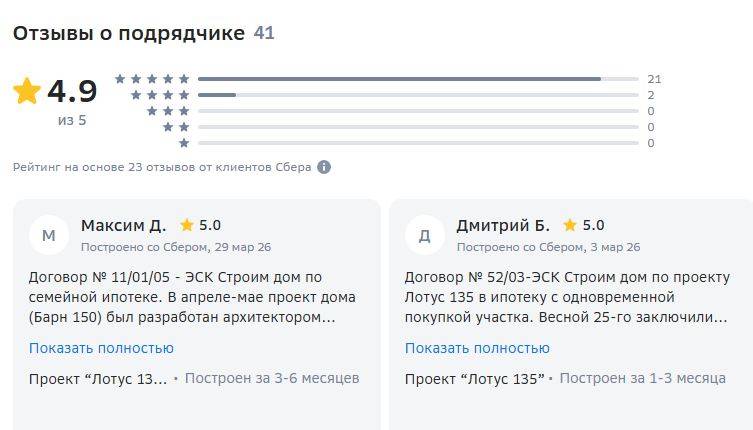Click Максим Д. avatar with letter М
Viewport: 753px width, 430px height.
(x=49, y=235)
